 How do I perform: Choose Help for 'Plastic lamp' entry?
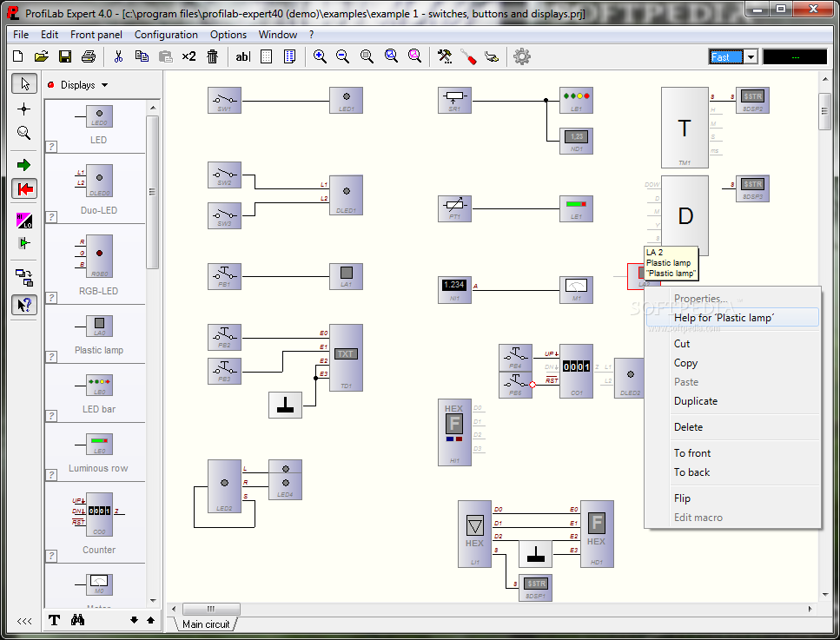[733, 317]
